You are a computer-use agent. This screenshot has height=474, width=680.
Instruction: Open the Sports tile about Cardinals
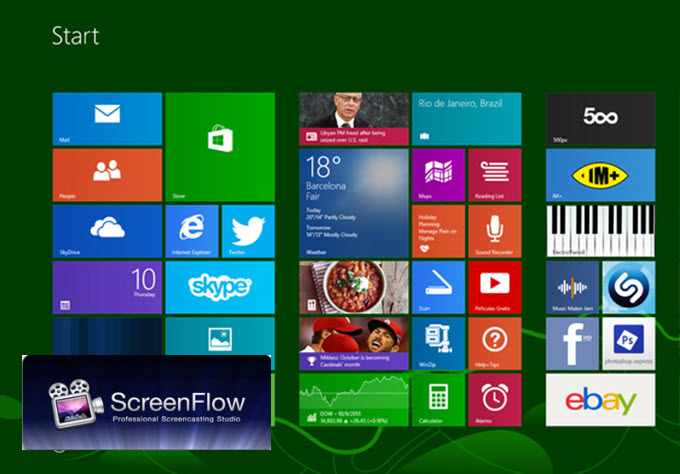coord(354,344)
